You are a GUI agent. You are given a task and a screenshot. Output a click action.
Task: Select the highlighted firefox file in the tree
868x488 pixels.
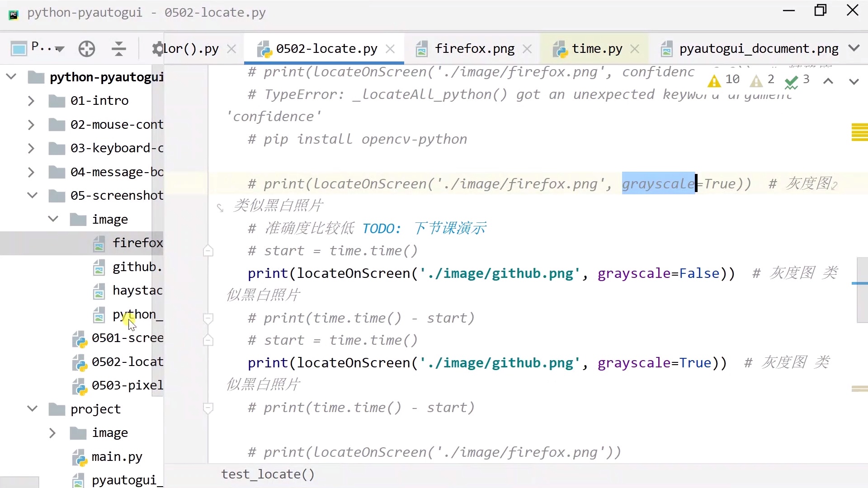pyautogui.click(x=138, y=243)
